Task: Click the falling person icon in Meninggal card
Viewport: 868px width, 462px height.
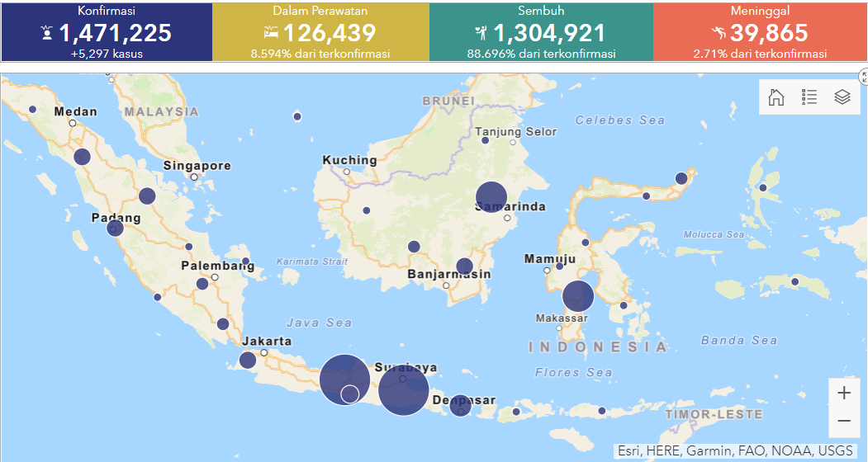Action: coord(718,33)
